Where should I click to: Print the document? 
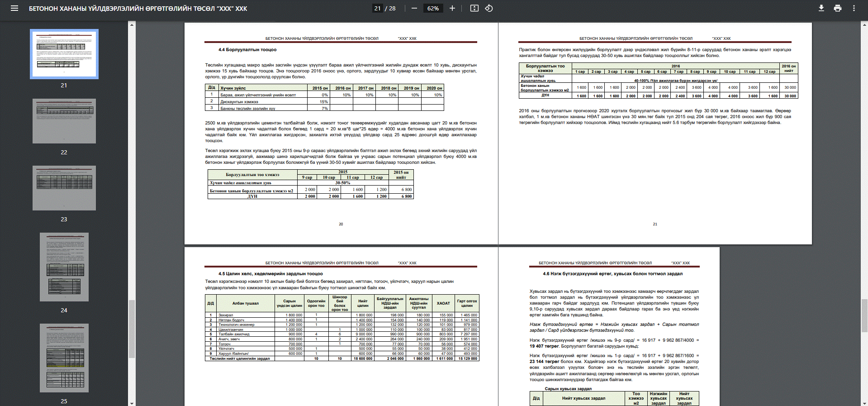tap(838, 8)
